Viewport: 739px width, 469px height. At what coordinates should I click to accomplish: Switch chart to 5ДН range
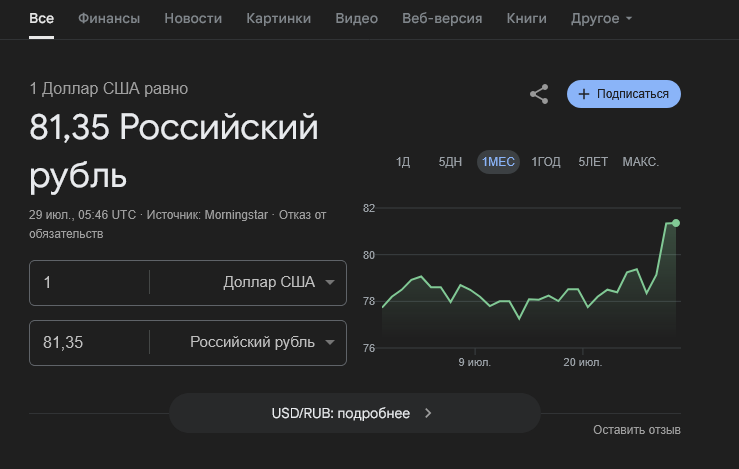click(x=450, y=162)
